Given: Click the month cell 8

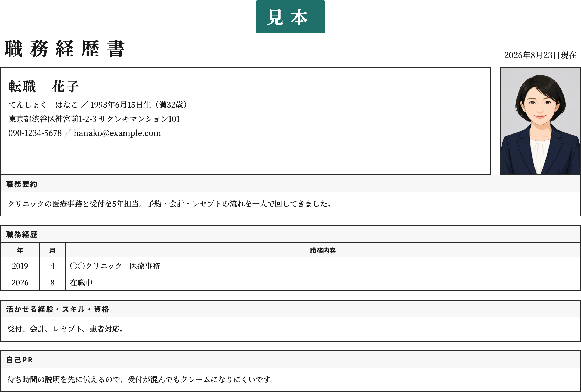Looking at the screenshot, I should point(52,282).
